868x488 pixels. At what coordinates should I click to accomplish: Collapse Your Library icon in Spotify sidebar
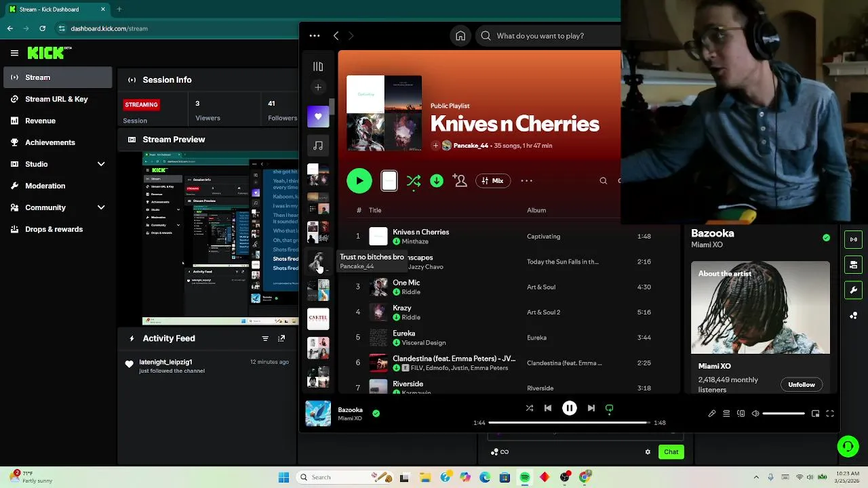click(318, 66)
